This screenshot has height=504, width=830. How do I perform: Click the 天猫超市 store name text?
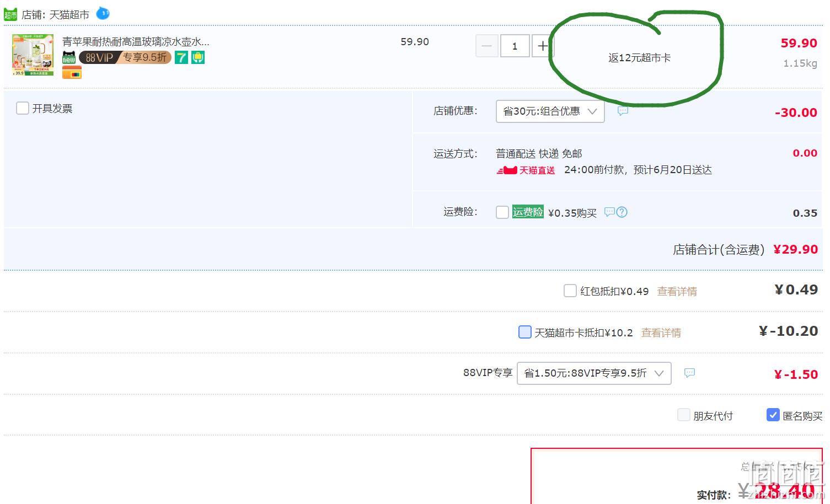point(69,15)
